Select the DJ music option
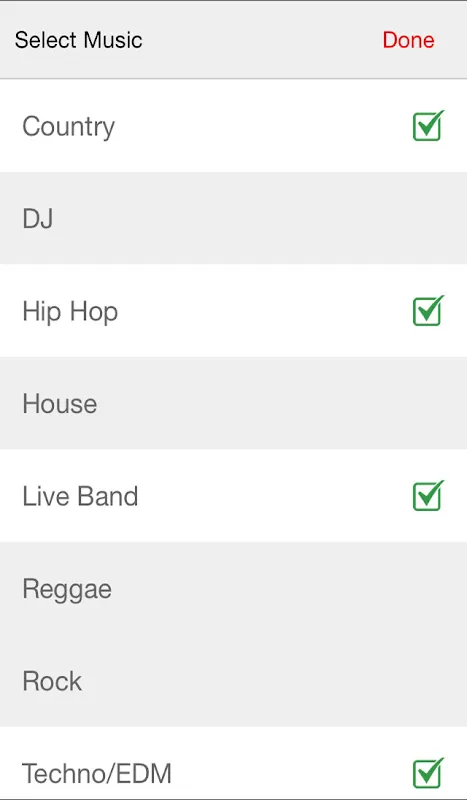The height and width of the screenshot is (800, 467). (x=233, y=218)
